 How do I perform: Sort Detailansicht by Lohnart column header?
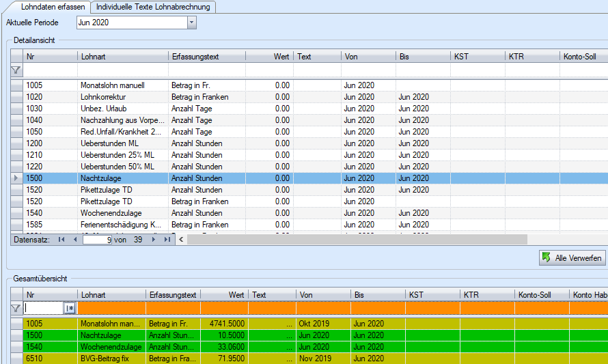point(123,57)
